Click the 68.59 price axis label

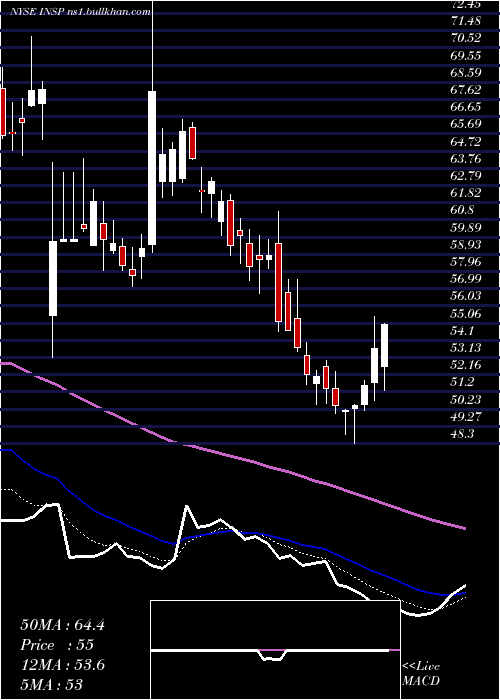coord(467,72)
